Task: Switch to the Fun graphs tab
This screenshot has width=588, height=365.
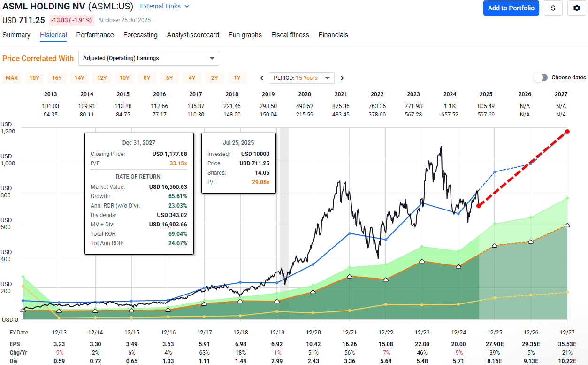Action: click(x=245, y=35)
